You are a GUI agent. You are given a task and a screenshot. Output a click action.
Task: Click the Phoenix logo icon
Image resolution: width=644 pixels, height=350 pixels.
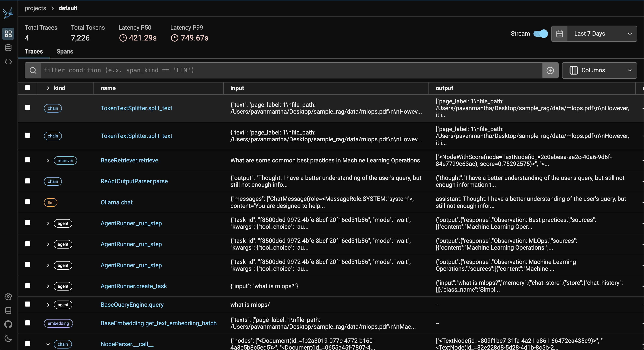click(x=8, y=13)
